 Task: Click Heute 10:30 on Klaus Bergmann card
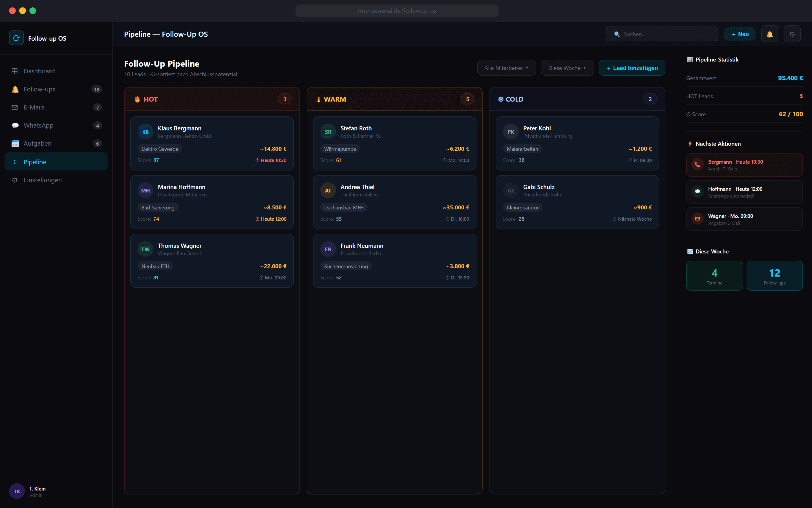[x=271, y=160]
